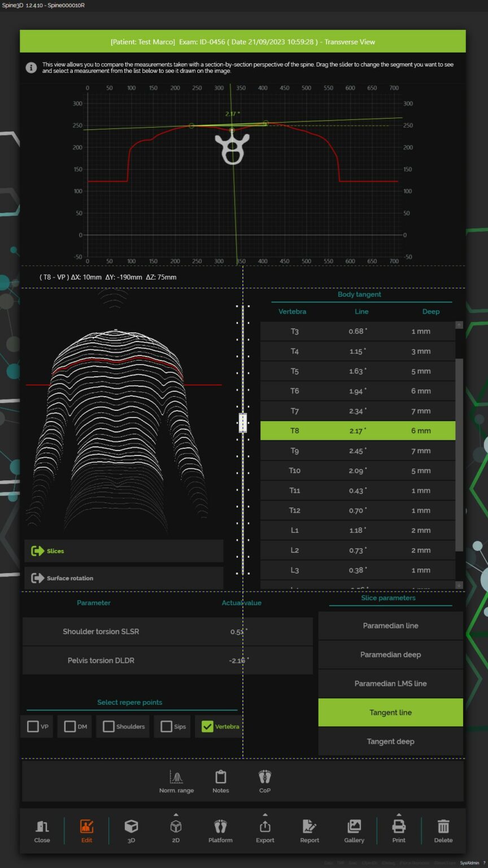Select the T10 row in the vertebra table
The image size is (488, 868).
(357, 470)
